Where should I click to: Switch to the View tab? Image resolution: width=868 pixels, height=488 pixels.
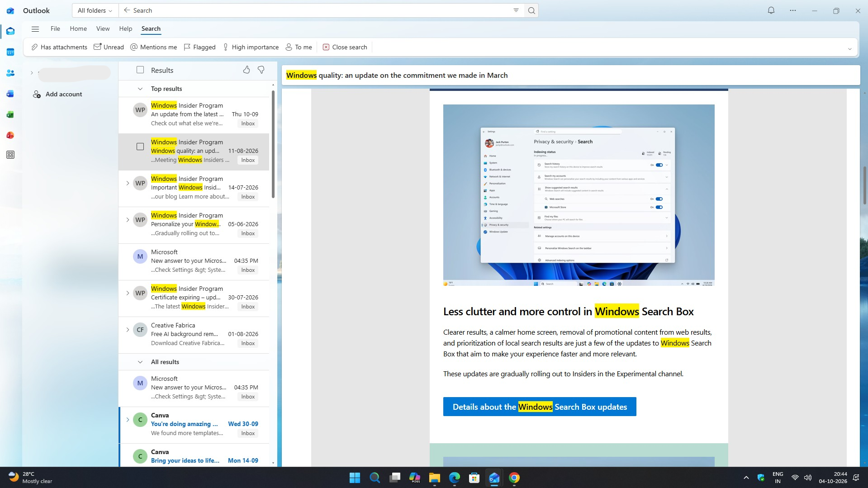click(103, 28)
